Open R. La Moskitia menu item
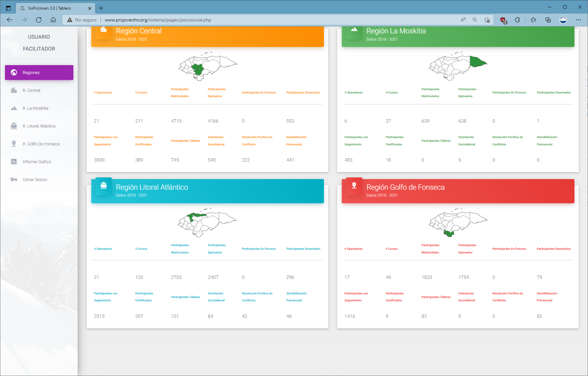The height and width of the screenshot is (376, 588). [x=39, y=108]
